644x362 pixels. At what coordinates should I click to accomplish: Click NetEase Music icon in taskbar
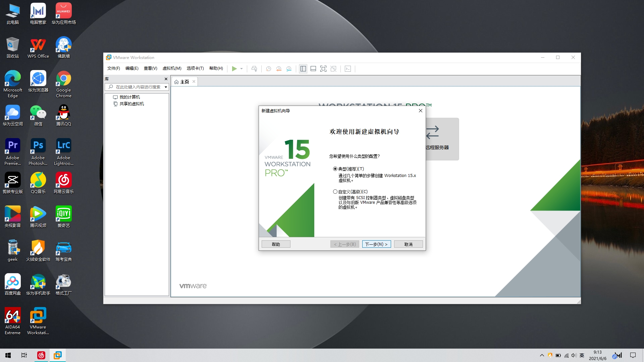coord(41,355)
